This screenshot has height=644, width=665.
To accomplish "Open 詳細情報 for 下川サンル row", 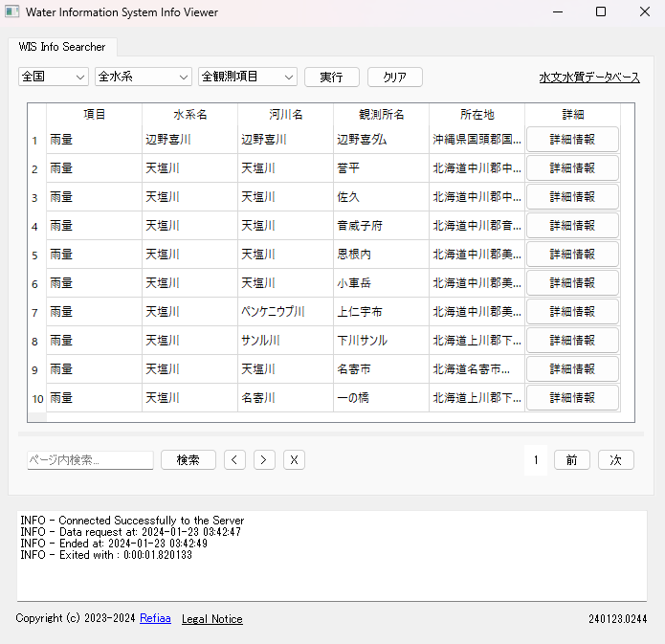I will pyautogui.click(x=572, y=341).
